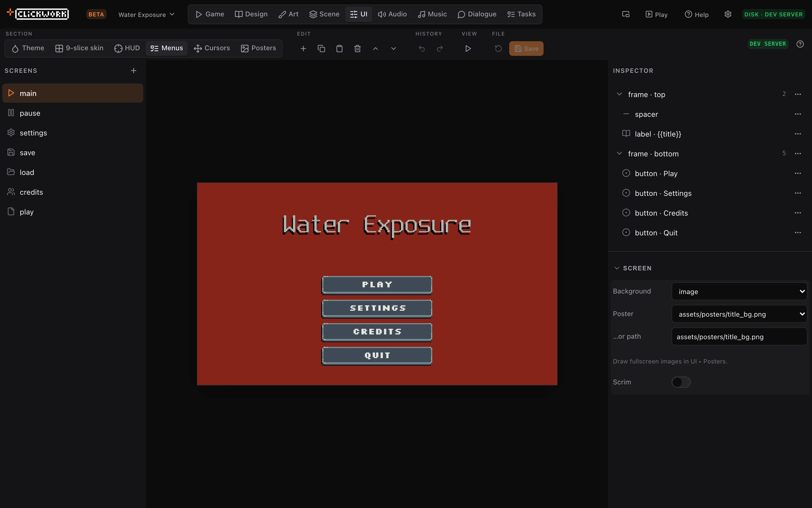Move element up with the up chevron
This screenshot has width=812, height=508.
pyautogui.click(x=376, y=49)
